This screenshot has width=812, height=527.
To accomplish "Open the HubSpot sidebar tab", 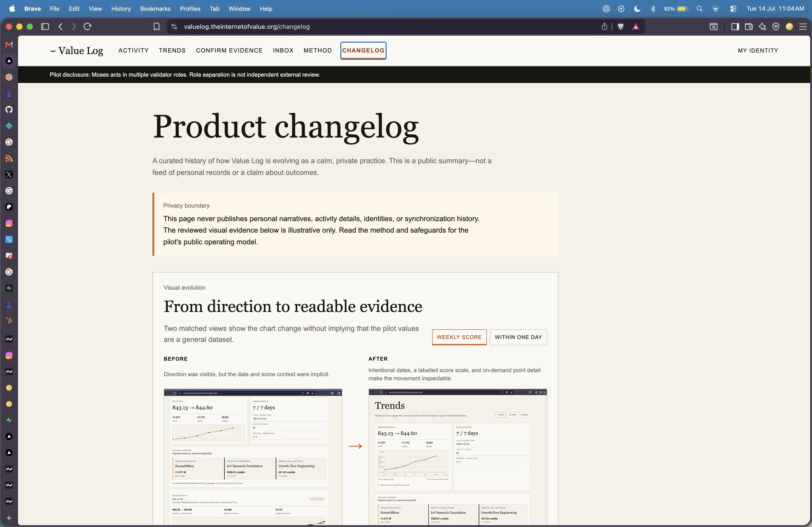I will (9, 321).
